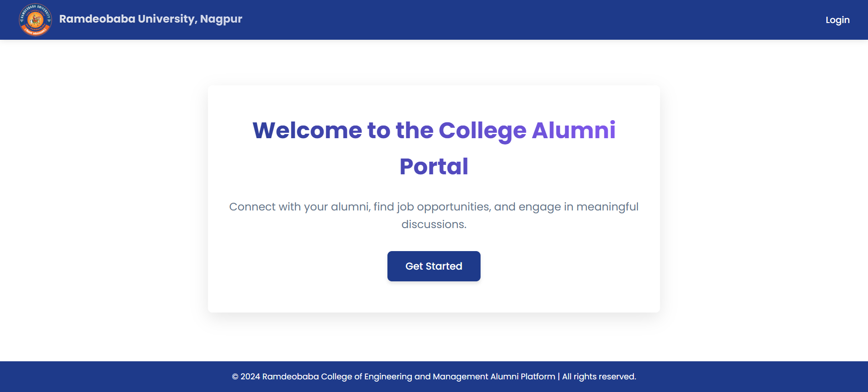Screen dimensions: 868x392
Task: Click the Ramdeobaba University, Nagpur header text
Action: click(151, 19)
